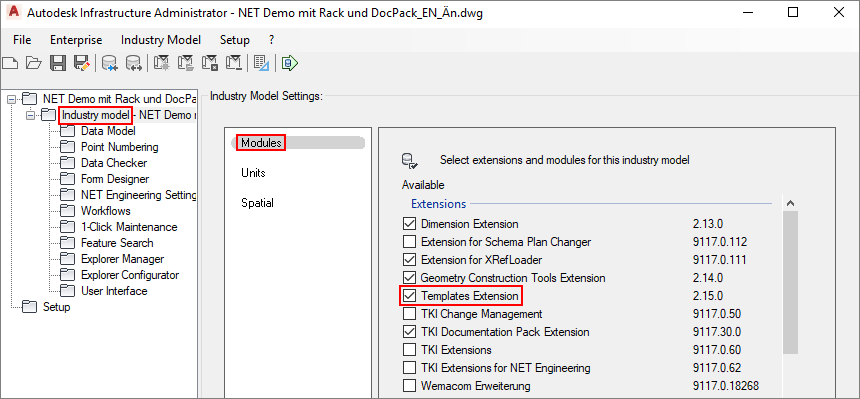
Task: Click version 9117.0.18268 of Wemacom Erweiterung
Action: tap(726, 386)
